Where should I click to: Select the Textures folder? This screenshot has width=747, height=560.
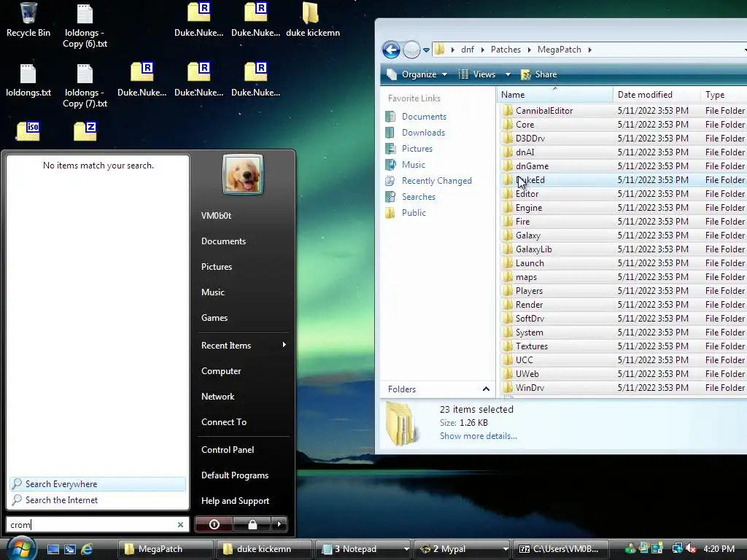(532, 346)
